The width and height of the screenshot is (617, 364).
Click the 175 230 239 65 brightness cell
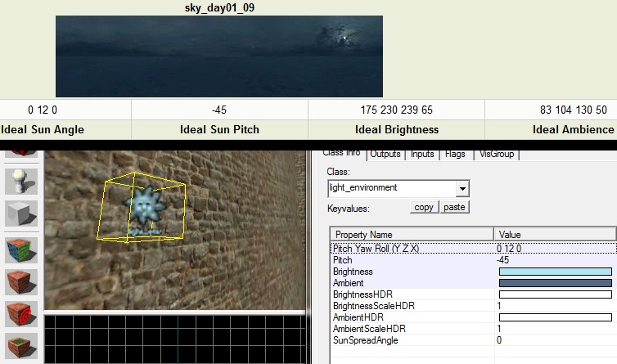[396, 110]
